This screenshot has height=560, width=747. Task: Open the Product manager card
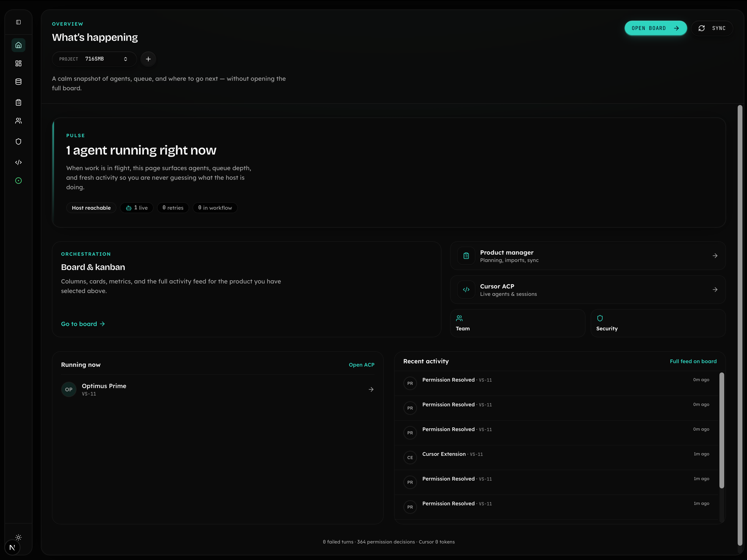pyautogui.click(x=588, y=256)
